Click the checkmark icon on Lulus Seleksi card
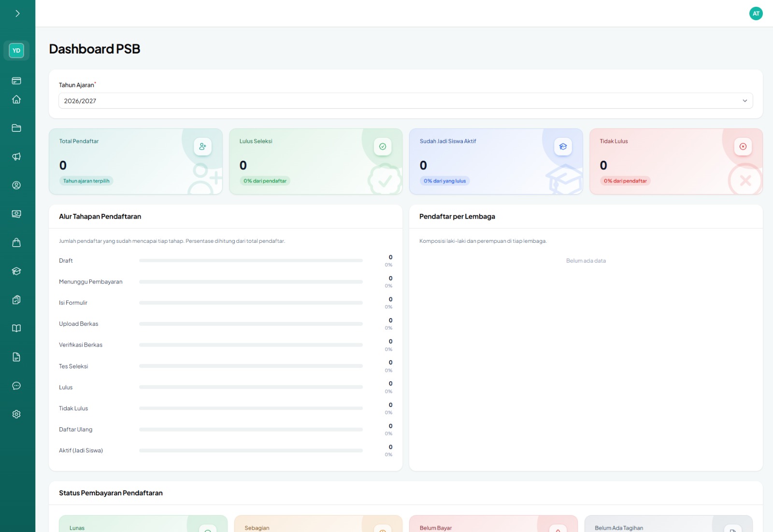This screenshot has width=773, height=532. pos(383,146)
